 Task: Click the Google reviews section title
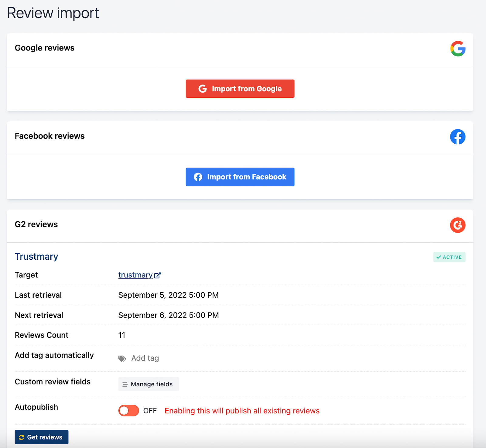(x=45, y=48)
